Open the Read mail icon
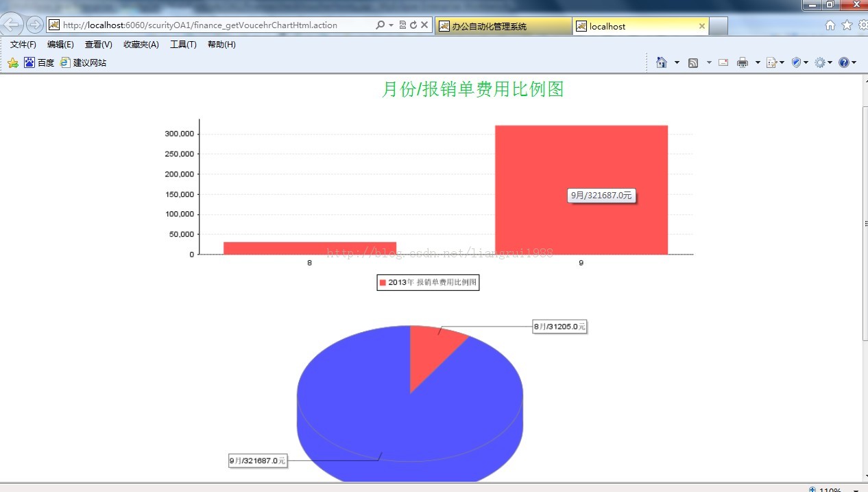Viewport: 868px width, 492px height. click(723, 62)
